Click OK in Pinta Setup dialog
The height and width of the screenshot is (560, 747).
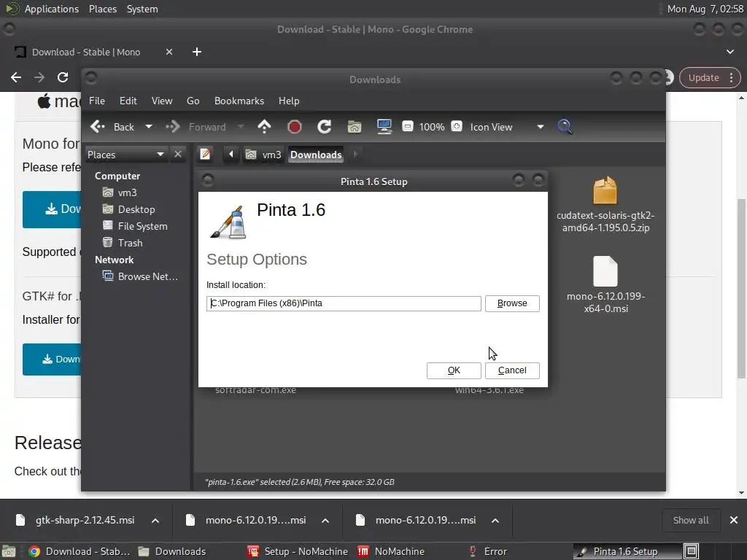(x=454, y=370)
